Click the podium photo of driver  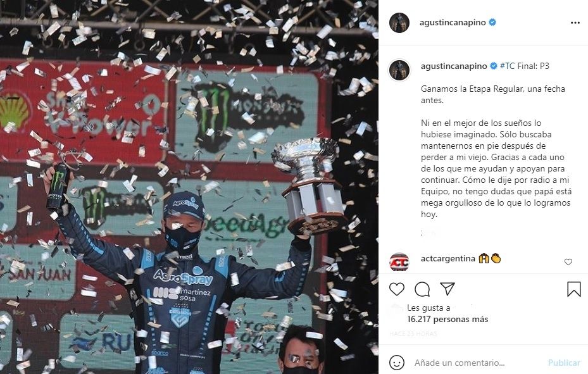pyautogui.click(x=189, y=187)
